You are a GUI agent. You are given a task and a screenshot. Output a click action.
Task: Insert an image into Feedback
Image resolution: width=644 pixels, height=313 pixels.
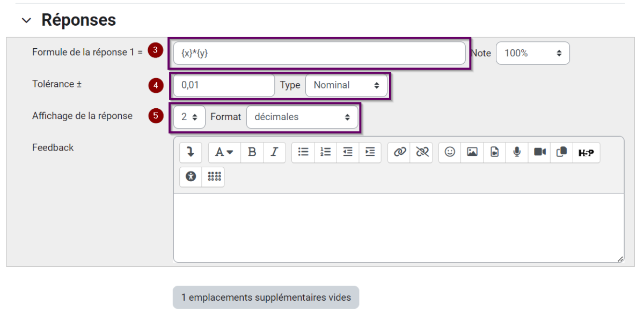pyautogui.click(x=472, y=152)
